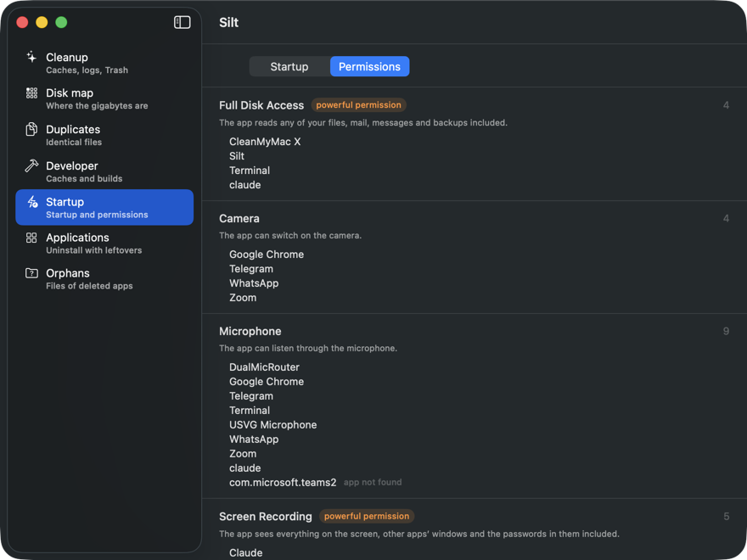The image size is (747, 560).
Task: Click the Applications squares icon
Action: [x=31, y=238]
